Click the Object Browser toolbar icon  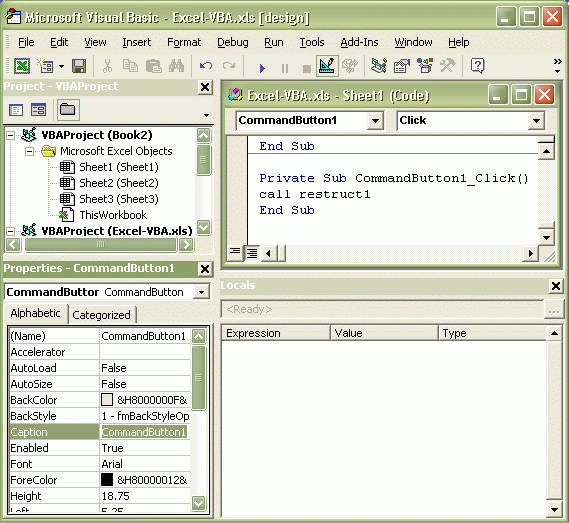pyautogui.click(x=425, y=66)
